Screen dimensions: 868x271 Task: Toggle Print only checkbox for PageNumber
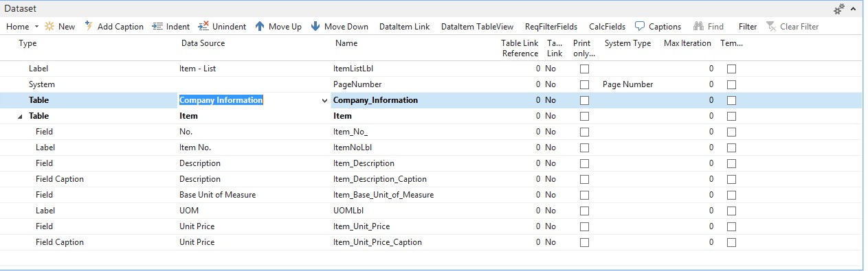tap(584, 84)
